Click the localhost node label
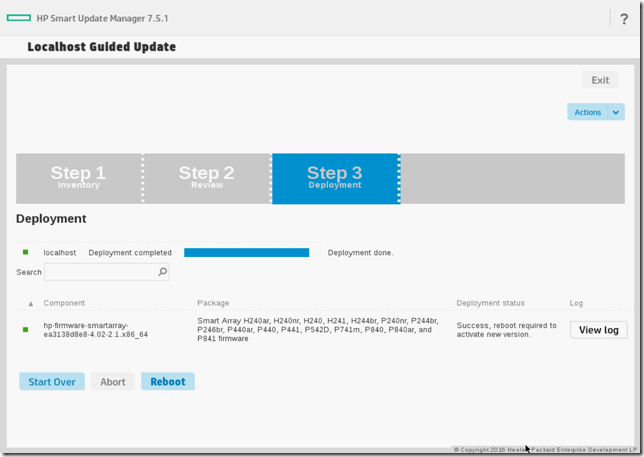The height and width of the screenshot is (457, 644). point(60,253)
